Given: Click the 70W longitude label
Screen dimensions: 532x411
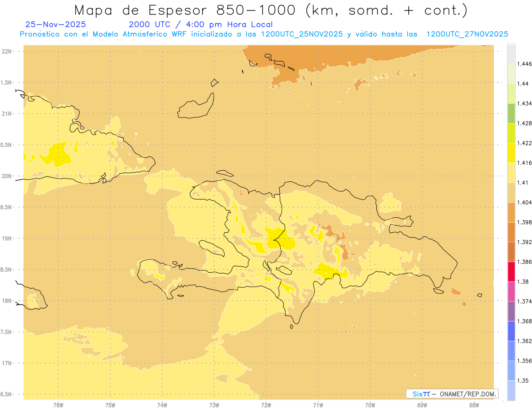Looking at the screenshot, I should point(370,405).
